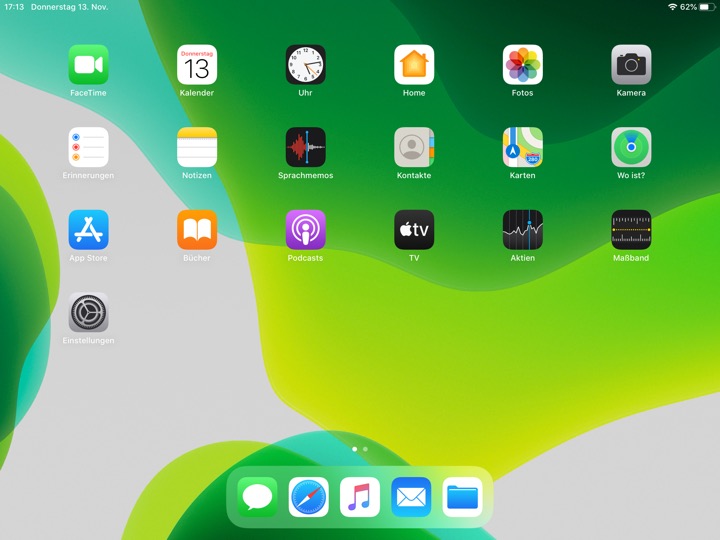The width and height of the screenshot is (720, 540).
Task: Launch the Kamera app
Action: click(631, 65)
